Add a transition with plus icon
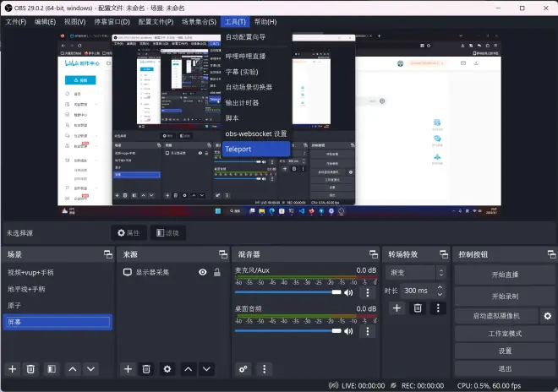Image resolution: width=558 pixels, height=392 pixels. tap(397, 308)
